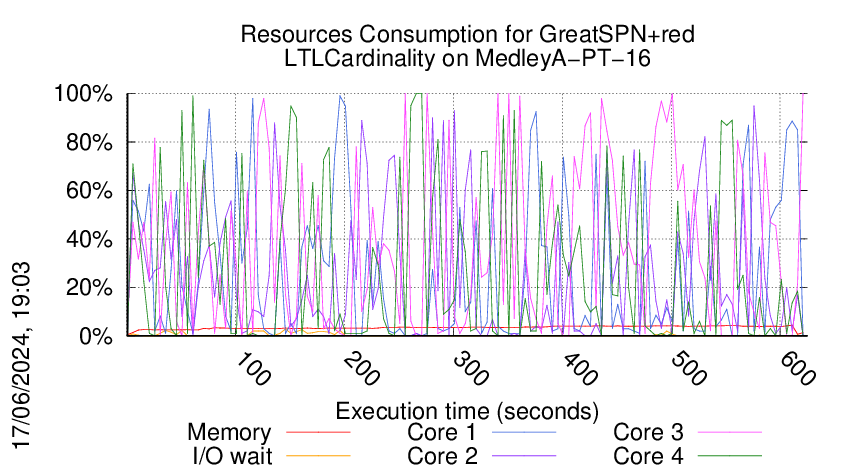The width and height of the screenshot is (850, 475).
Task: Click the vertical timestamp '17/06/2024, 19:03'
Action: (x=22, y=356)
